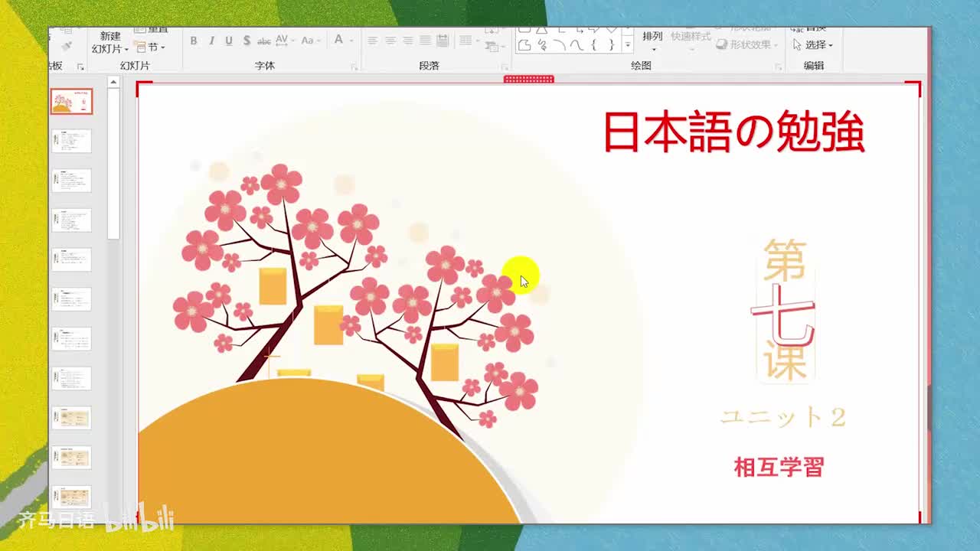Select the fourth slide thumbnail

click(x=71, y=220)
